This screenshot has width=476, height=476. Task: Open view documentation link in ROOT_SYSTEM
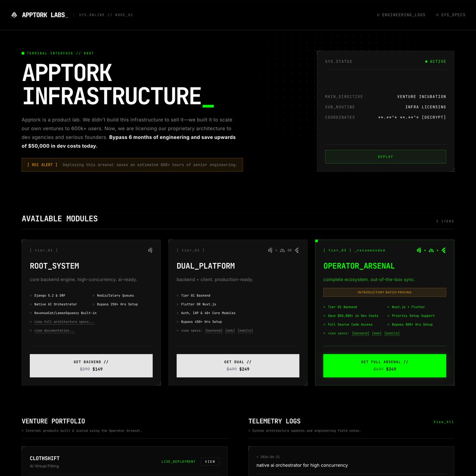tap(54, 330)
